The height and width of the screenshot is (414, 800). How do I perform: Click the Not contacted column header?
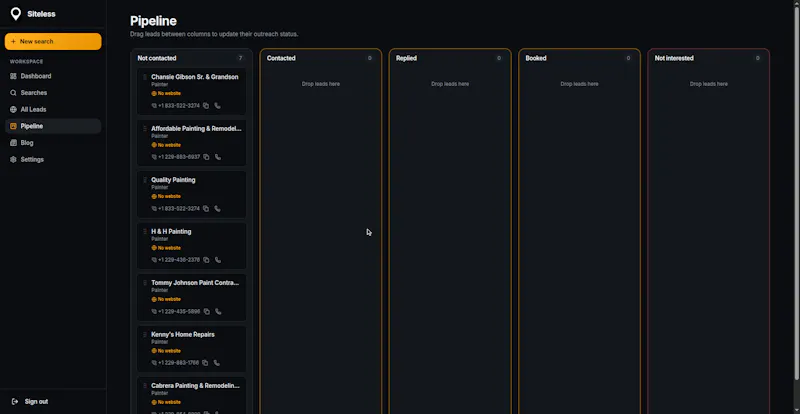click(x=157, y=58)
